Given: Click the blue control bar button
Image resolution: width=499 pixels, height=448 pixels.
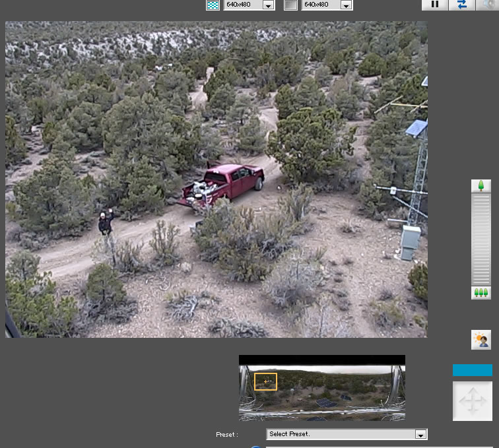Looking at the screenshot, I should (x=473, y=370).
